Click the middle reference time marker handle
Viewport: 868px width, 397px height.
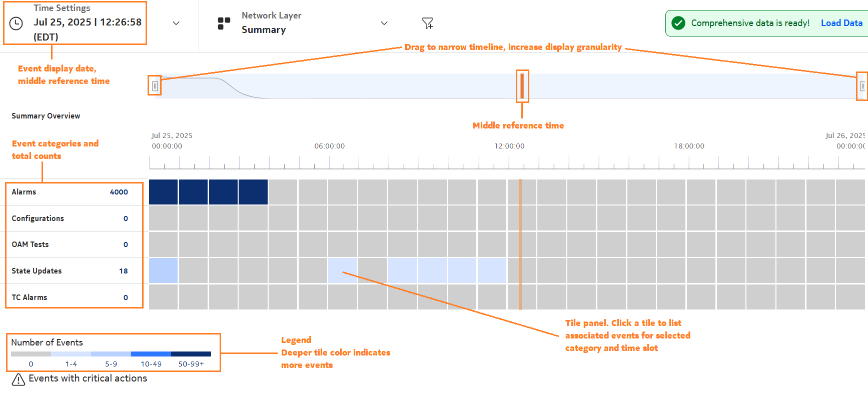coord(522,86)
